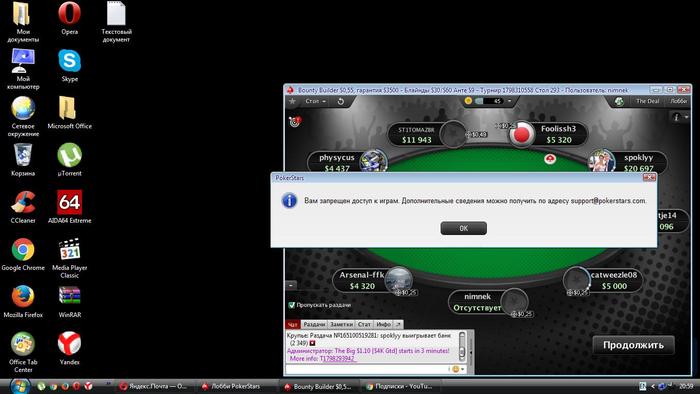The height and width of the screenshot is (394, 700).
Task: Open the Skype desktop icon
Action: [x=69, y=66]
